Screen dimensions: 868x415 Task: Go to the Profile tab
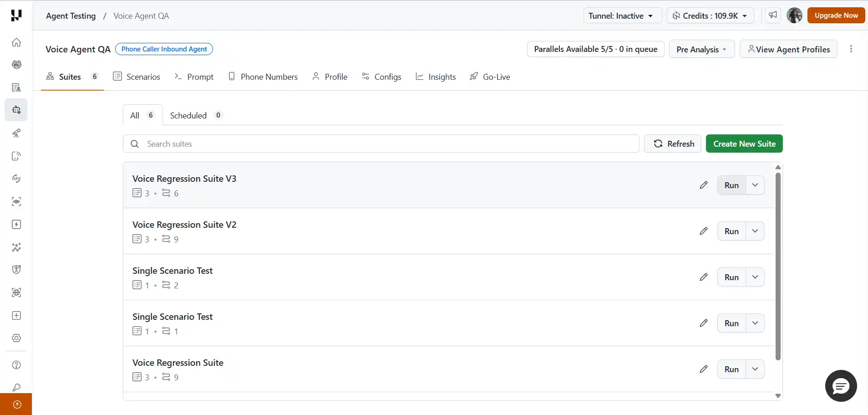coord(330,77)
